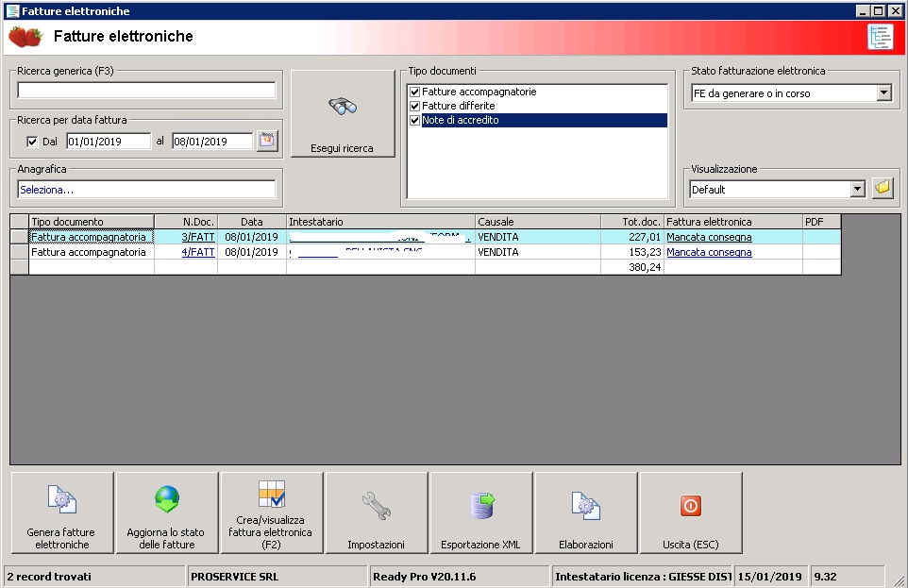
Task: Click the Ricerca generica (F3) field
Action: 146,90
